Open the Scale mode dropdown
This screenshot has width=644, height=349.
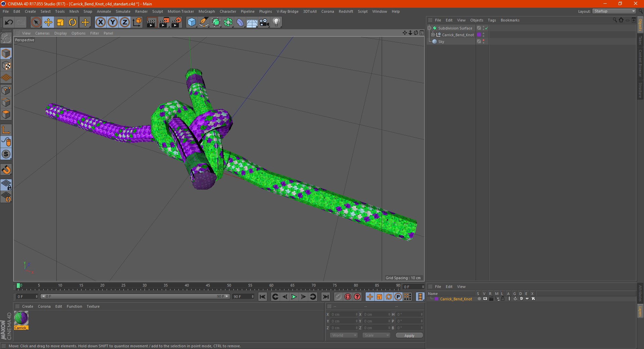(376, 335)
